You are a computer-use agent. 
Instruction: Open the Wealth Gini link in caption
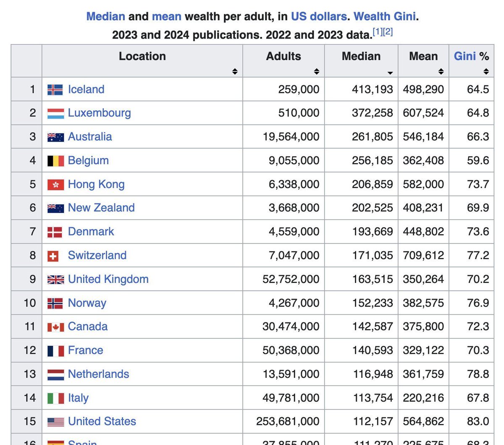(385, 16)
